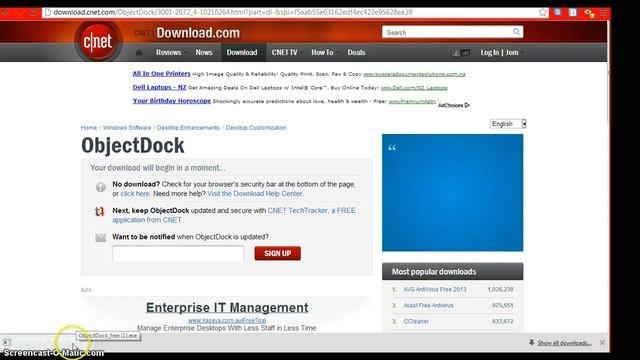Open the All In One Printers ad
The width and height of the screenshot is (640, 360).
pyautogui.click(x=162, y=74)
